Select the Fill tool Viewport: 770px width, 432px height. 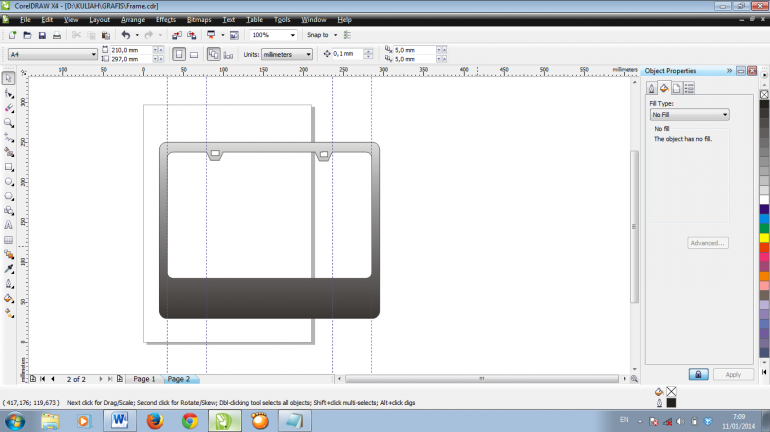pos(8,298)
